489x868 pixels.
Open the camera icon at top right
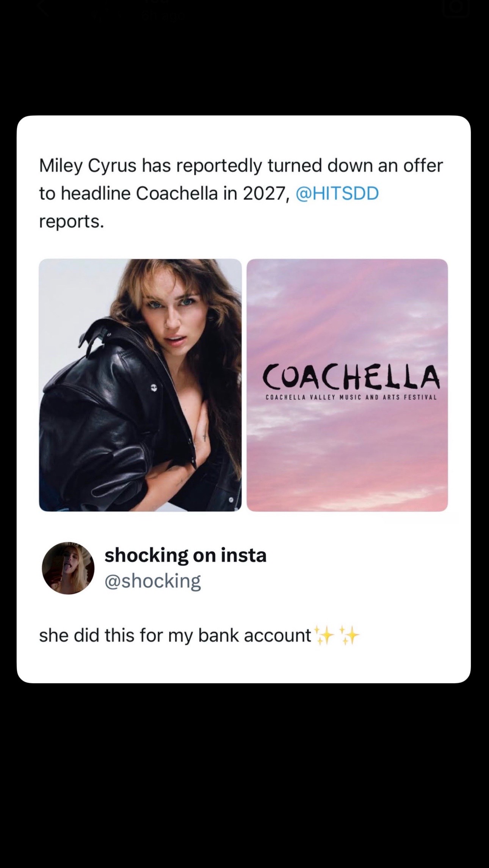pos(457,7)
